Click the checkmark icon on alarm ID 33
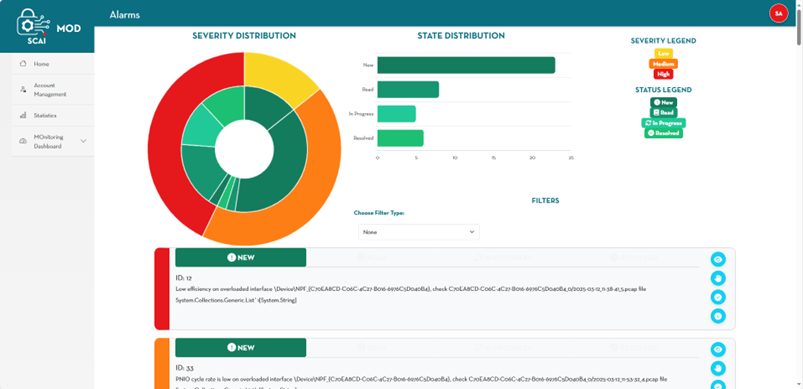 coord(718,385)
